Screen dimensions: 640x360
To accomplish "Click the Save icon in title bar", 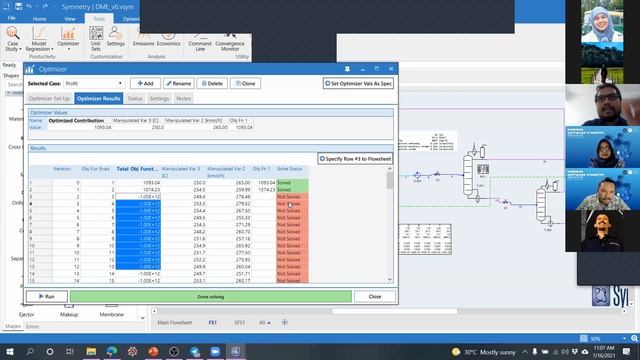I will 18,7.
